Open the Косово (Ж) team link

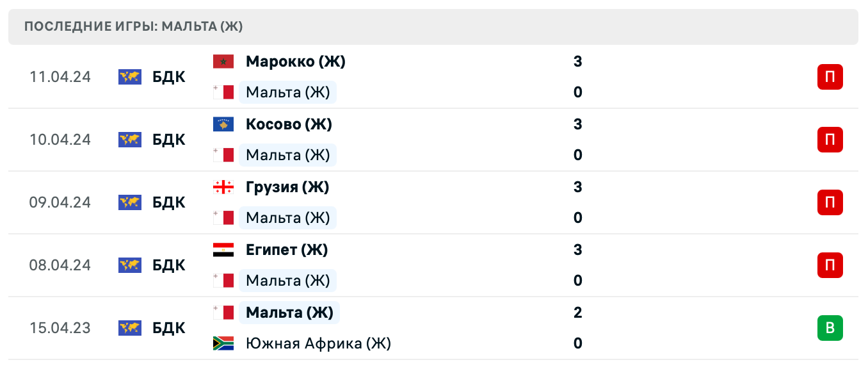[289, 124]
